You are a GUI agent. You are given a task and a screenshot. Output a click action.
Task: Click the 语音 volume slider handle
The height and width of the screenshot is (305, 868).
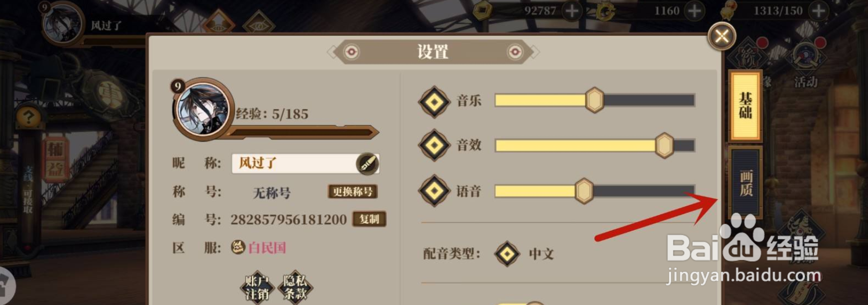click(584, 191)
